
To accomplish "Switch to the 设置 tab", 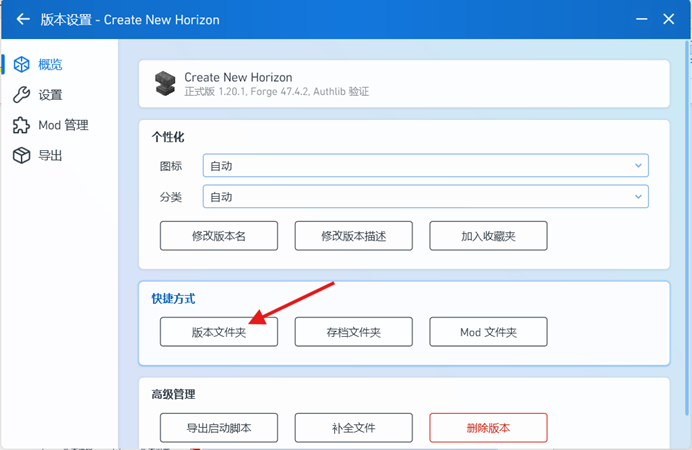I will click(x=50, y=95).
